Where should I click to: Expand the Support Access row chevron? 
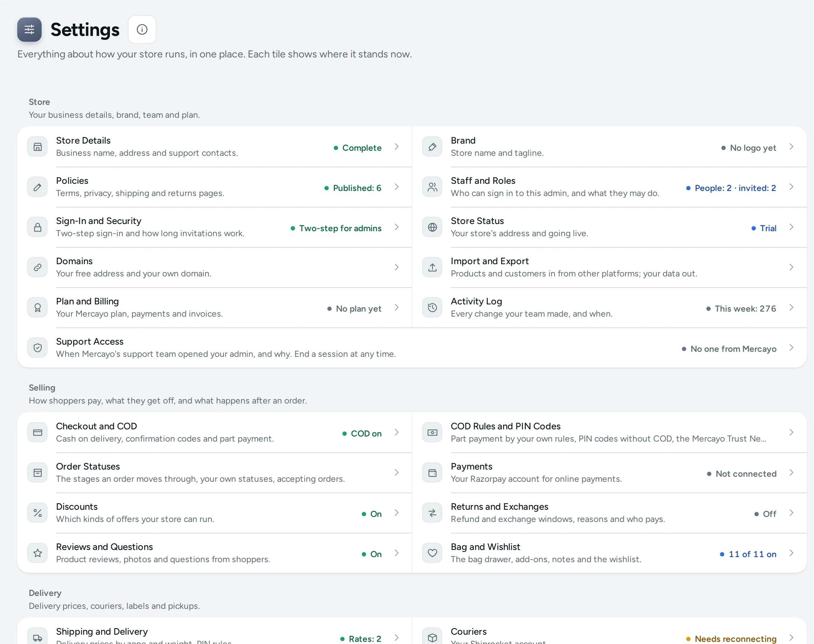coord(791,347)
